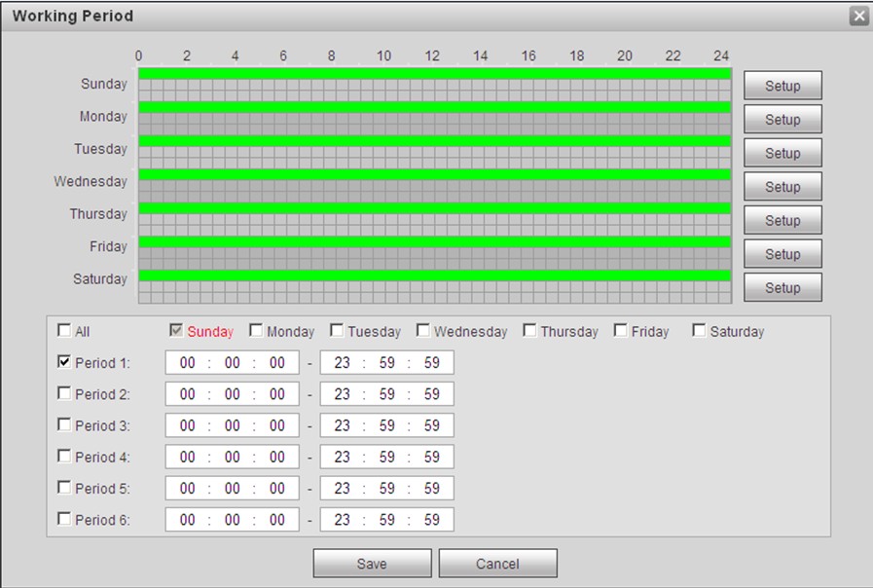Open Setup for Tuesday schedule

782,153
